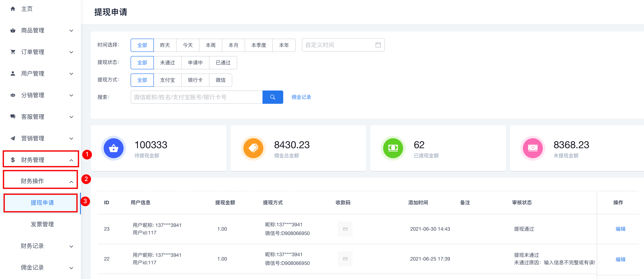
Task: Select 全部 in 提现状态 filter
Action: (142, 62)
